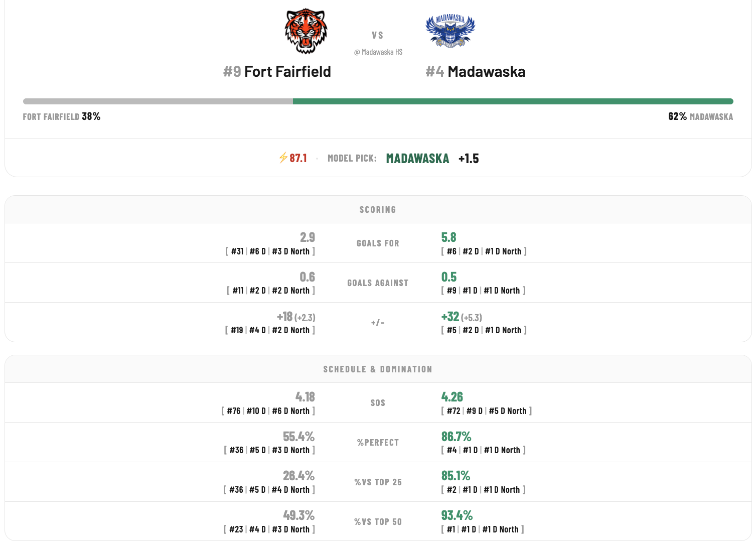756x544 pixels.
Task: Click the Fort Fairfield tiger logo
Action: click(x=306, y=31)
